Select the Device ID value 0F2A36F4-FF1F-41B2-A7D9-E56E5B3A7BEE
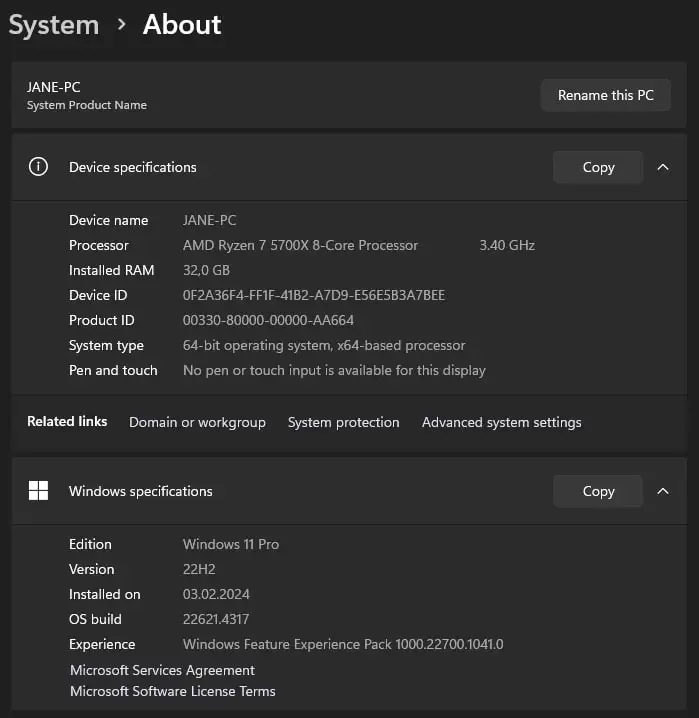 314,295
